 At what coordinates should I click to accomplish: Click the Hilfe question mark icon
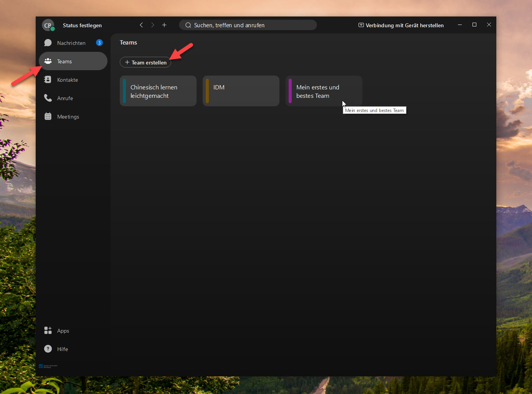(x=48, y=349)
